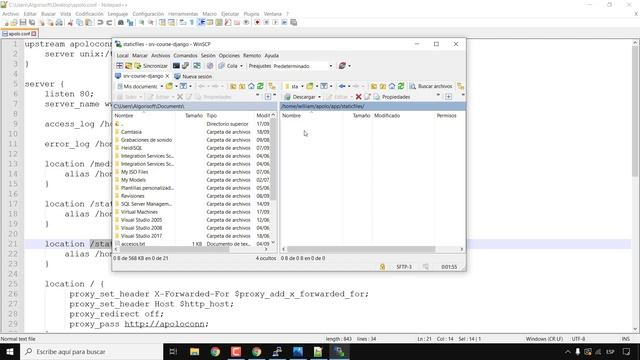Click SFTP-3 protocol in status bar
The image size is (640, 360).
(x=404, y=267)
